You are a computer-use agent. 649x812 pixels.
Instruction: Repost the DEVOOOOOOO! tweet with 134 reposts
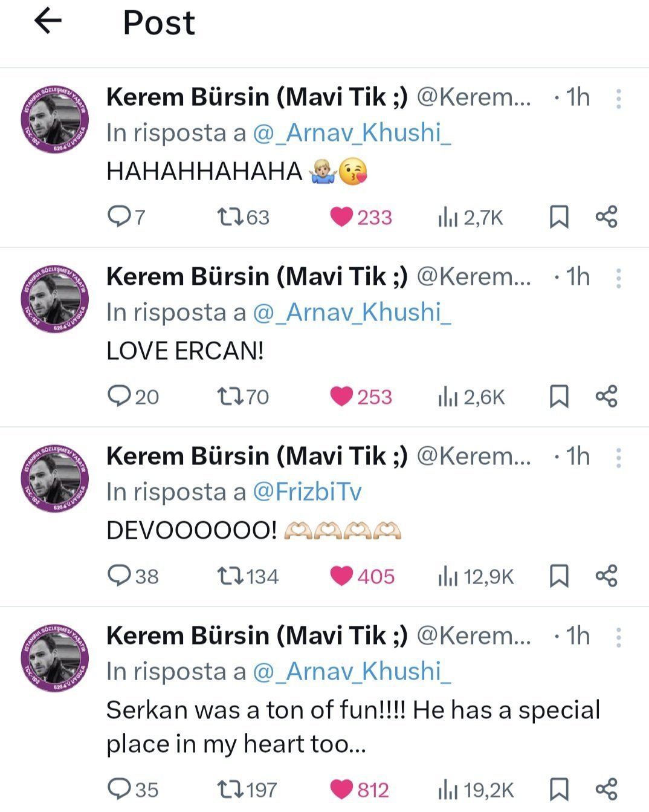[230, 576]
